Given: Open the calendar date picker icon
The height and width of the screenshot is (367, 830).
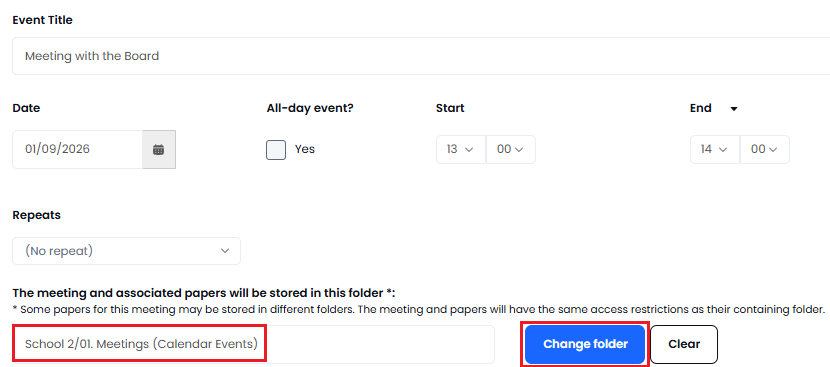Looking at the screenshot, I should (159, 149).
